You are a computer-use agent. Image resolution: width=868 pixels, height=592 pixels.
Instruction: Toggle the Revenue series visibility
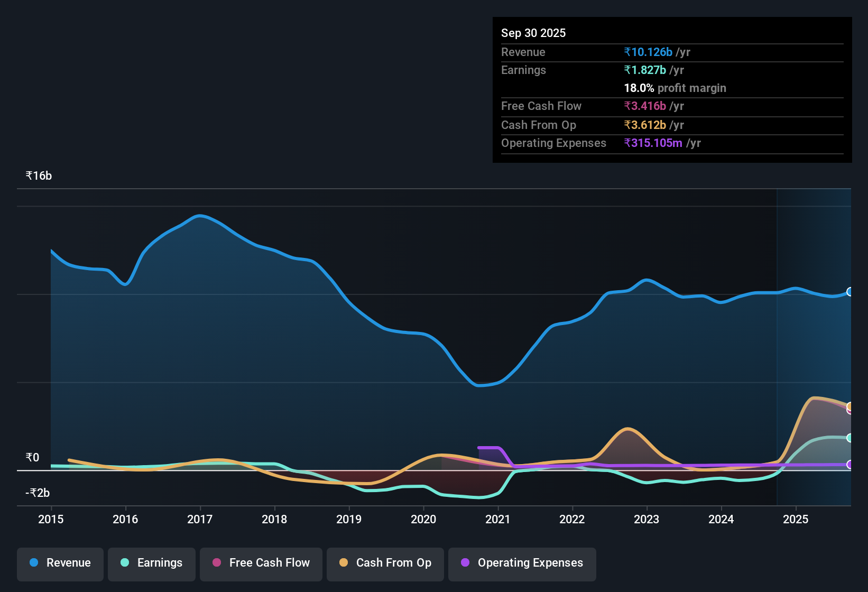pos(60,563)
